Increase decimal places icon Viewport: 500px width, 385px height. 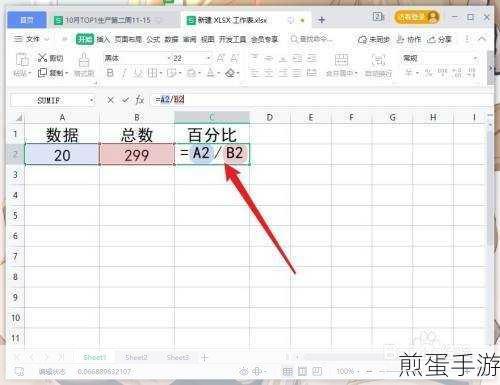pos(457,72)
